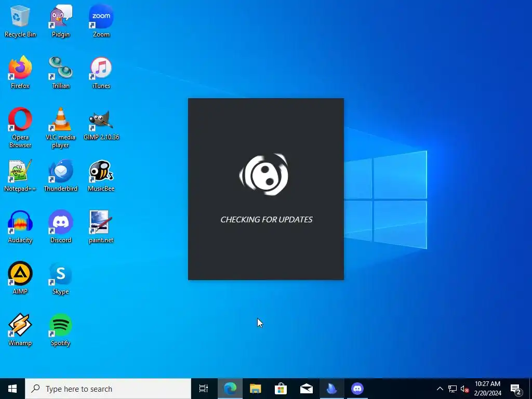Open the Recycle Bin desktop icon

20,21
